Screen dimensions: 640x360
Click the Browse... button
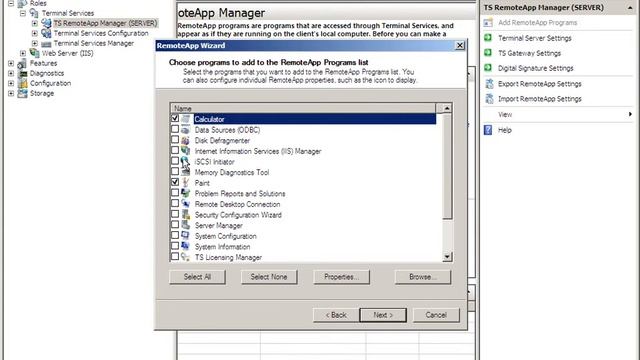coord(423,277)
